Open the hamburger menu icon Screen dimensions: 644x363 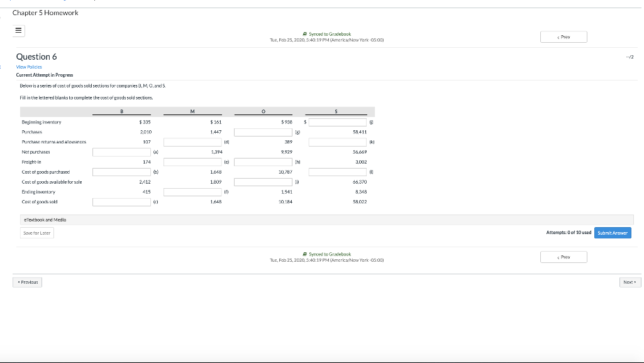(x=18, y=30)
